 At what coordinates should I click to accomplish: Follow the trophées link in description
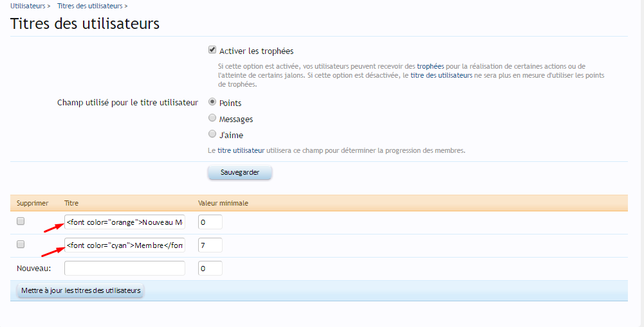[x=430, y=66]
